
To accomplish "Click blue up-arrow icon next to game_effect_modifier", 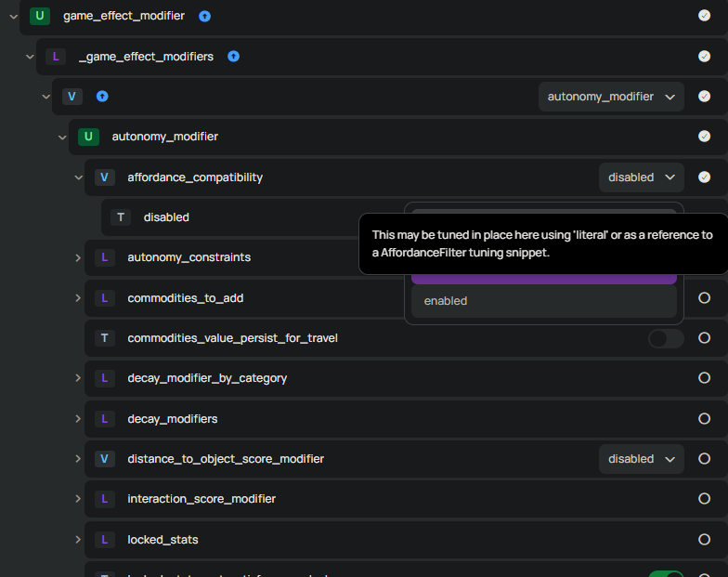I will (x=204, y=16).
